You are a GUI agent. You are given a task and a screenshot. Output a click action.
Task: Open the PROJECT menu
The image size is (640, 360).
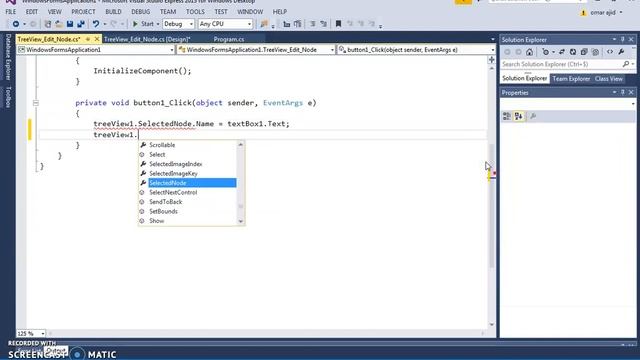(x=83, y=12)
